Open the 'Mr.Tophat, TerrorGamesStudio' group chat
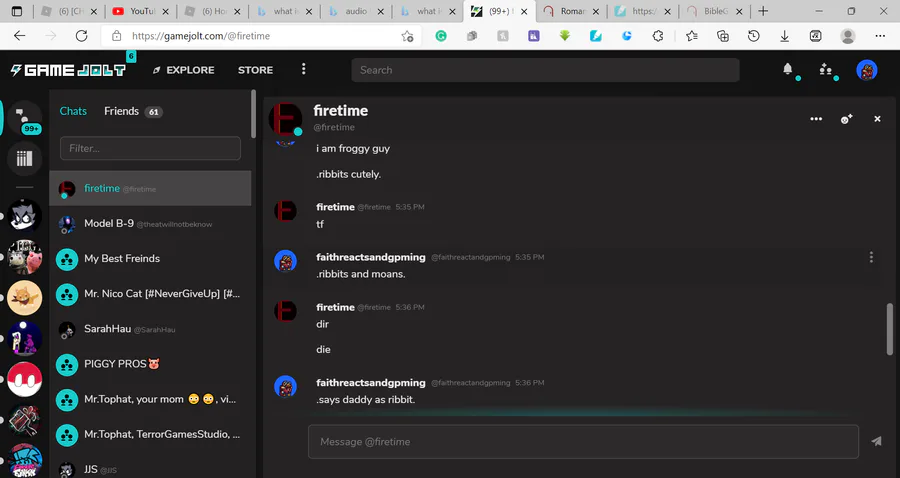Image resolution: width=900 pixels, height=478 pixels. [x=150, y=434]
